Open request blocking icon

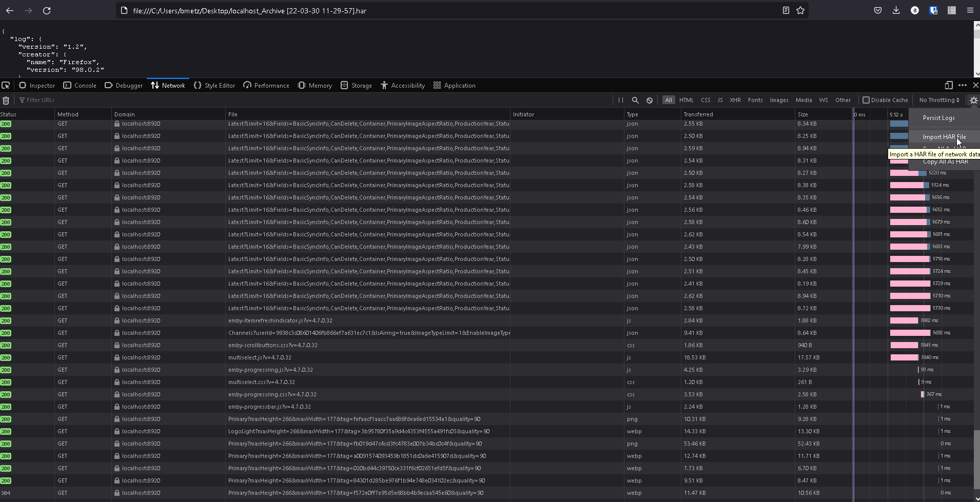[x=650, y=101]
